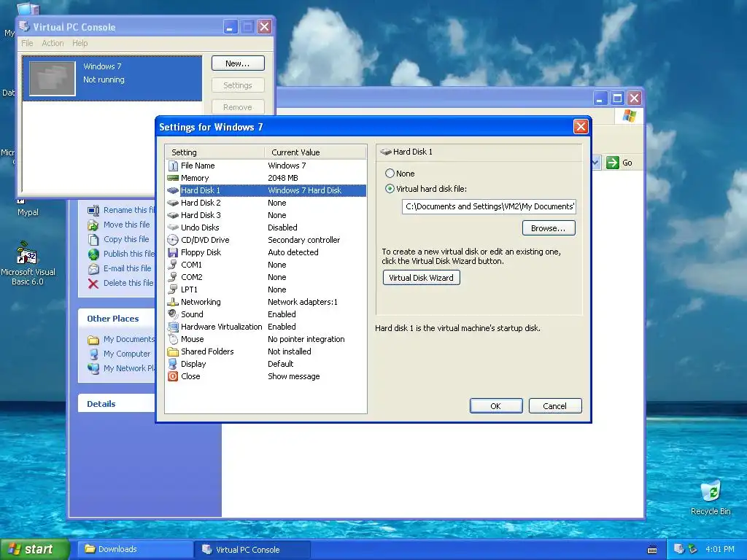The image size is (747, 560).
Task: Select the None radio button
Action: (x=390, y=174)
